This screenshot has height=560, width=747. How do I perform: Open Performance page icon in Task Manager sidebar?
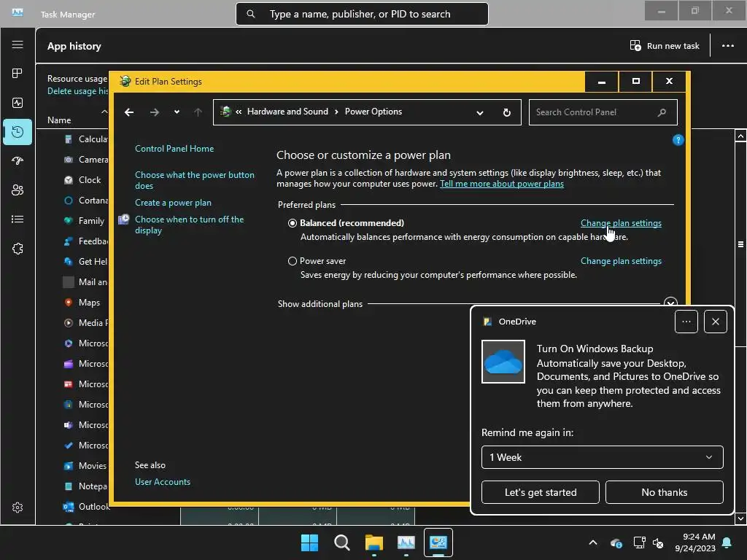click(18, 103)
